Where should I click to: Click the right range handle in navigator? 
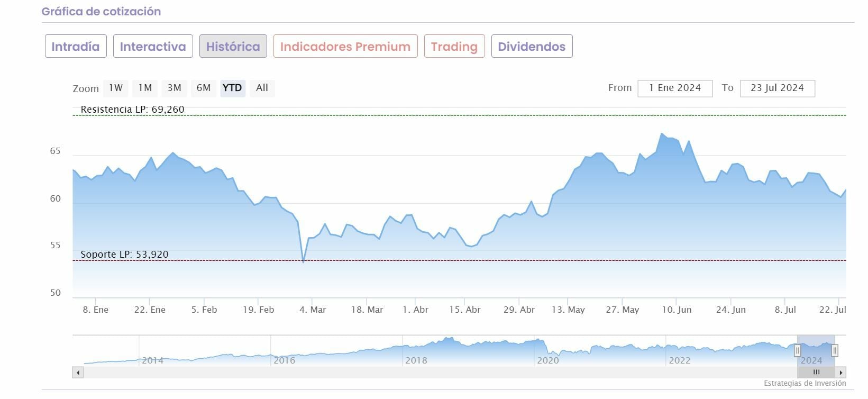point(835,350)
